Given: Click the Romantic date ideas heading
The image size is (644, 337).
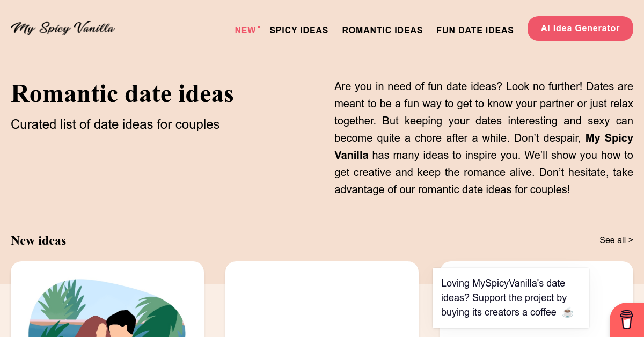Looking at the screenshot, I should [x=122, y=94].
